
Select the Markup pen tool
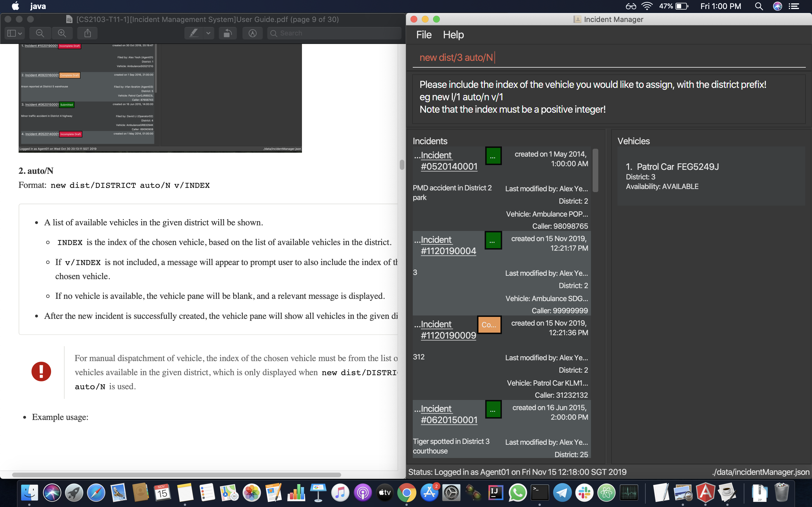[x=194, y=33]
